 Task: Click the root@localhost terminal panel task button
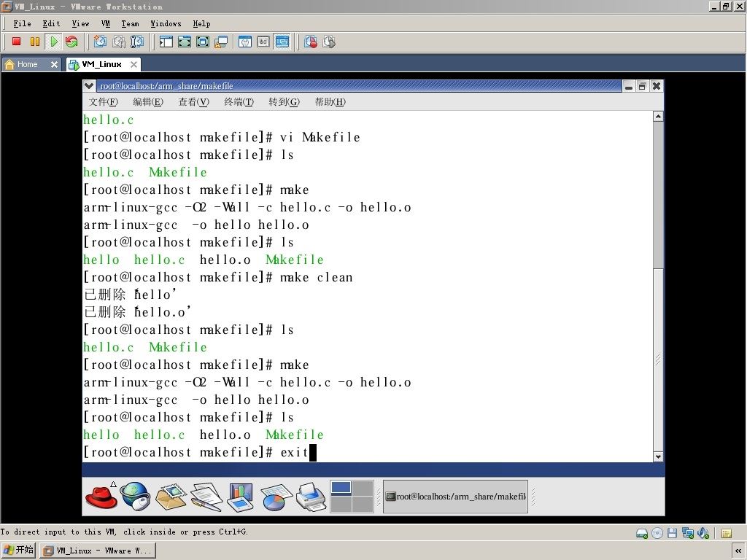pos(455,496)
